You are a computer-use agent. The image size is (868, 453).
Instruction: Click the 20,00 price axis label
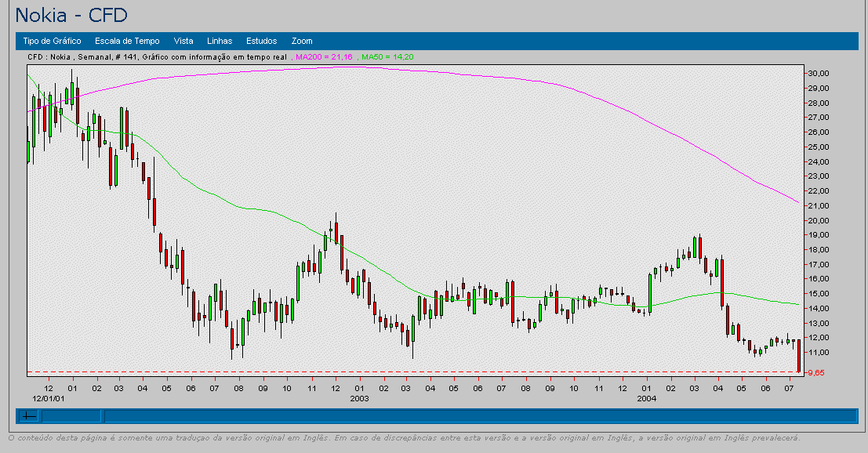tap(819, 220)
